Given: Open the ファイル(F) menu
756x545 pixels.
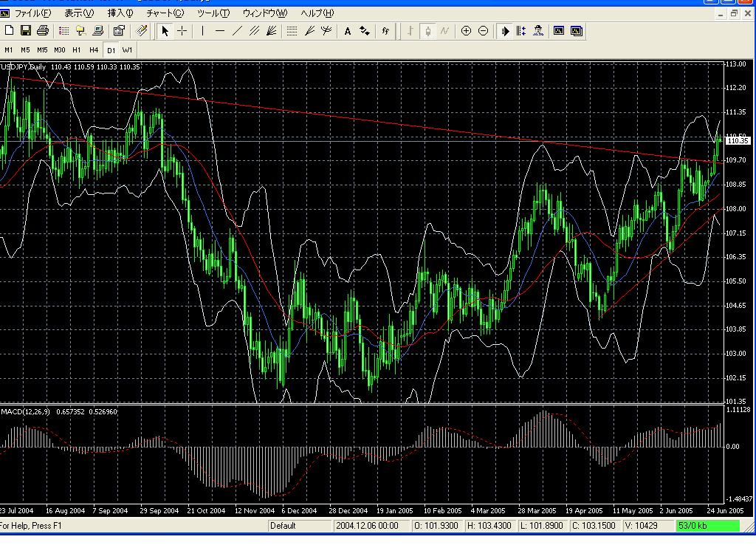Looking at the screenshot, I should click(32, 13).
